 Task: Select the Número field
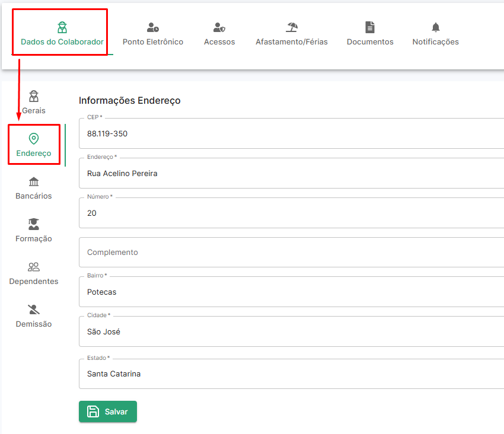(292, 213)
